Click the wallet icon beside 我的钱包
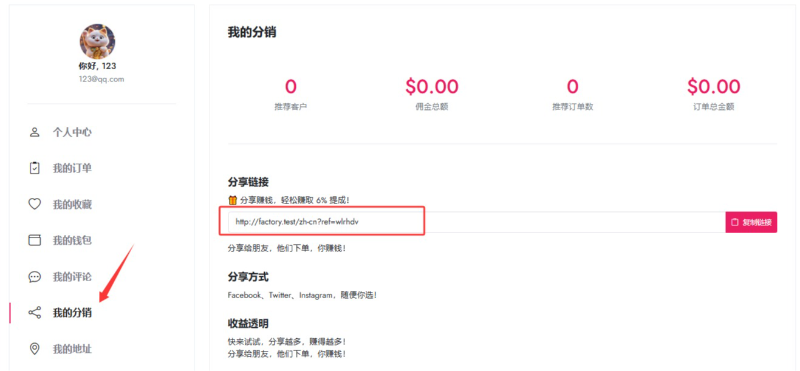800x371 pixels. pyautogui.click(x=34, y=240)
